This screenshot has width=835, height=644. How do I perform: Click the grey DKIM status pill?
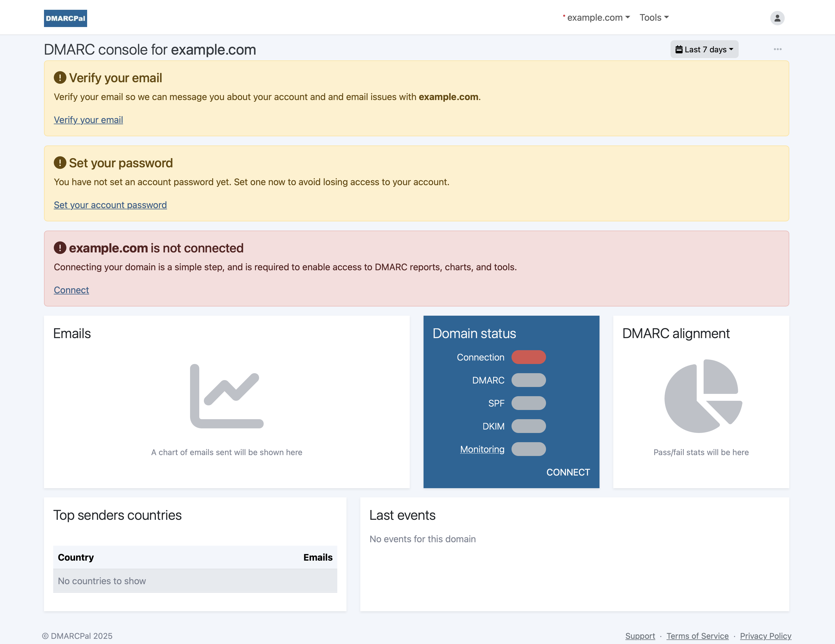coord(528,426)
